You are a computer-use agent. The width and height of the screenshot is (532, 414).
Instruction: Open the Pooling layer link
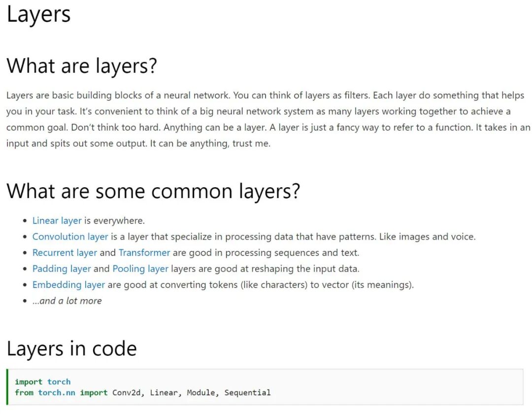(x=140, y=269)
